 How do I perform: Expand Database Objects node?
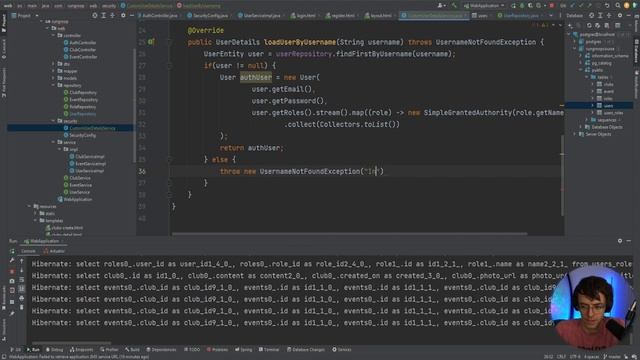pos(581,127)
